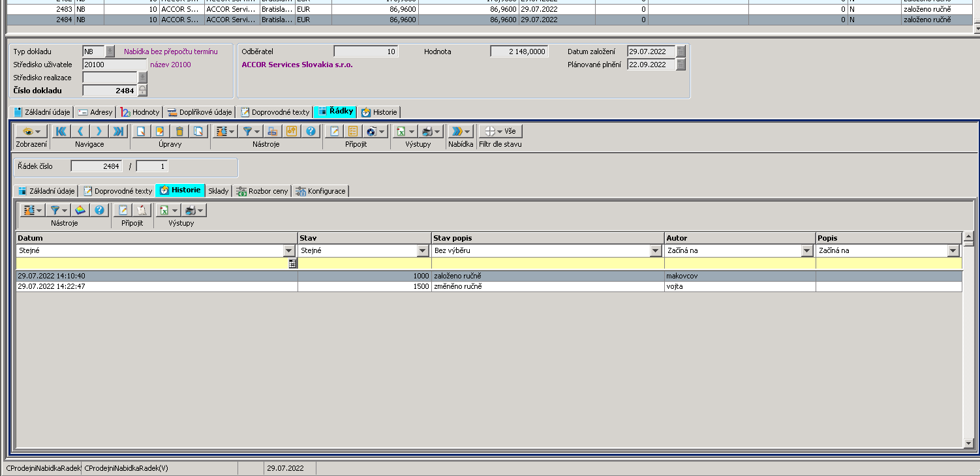
Task: Toggle the lock beside Číslo dokladu
Action: click(142, 91)
